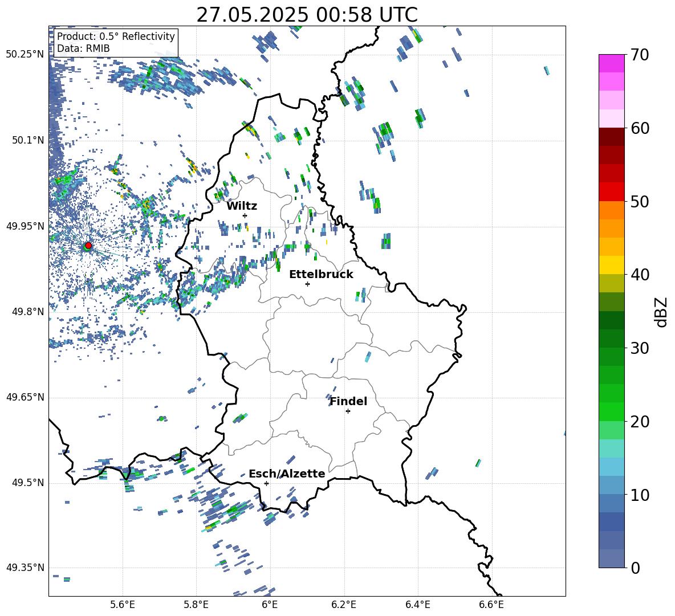Click the 5.6°E longitude label
Image resolution: width=675 pixels, height=616 pixels.
click(x=123, y=605)
